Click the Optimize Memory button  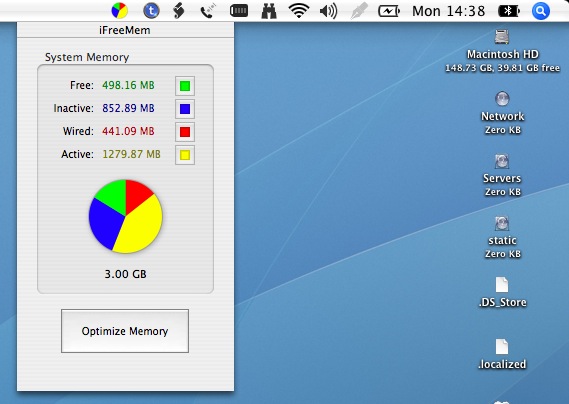(125, 331)
